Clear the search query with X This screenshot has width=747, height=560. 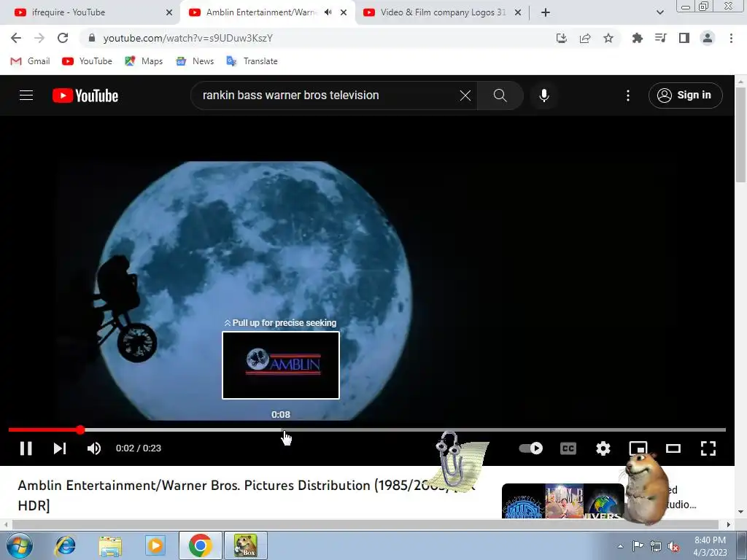465,96
